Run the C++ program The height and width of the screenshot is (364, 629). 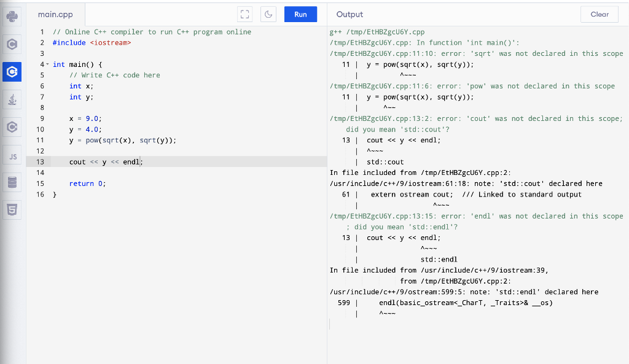click(300, 15)
